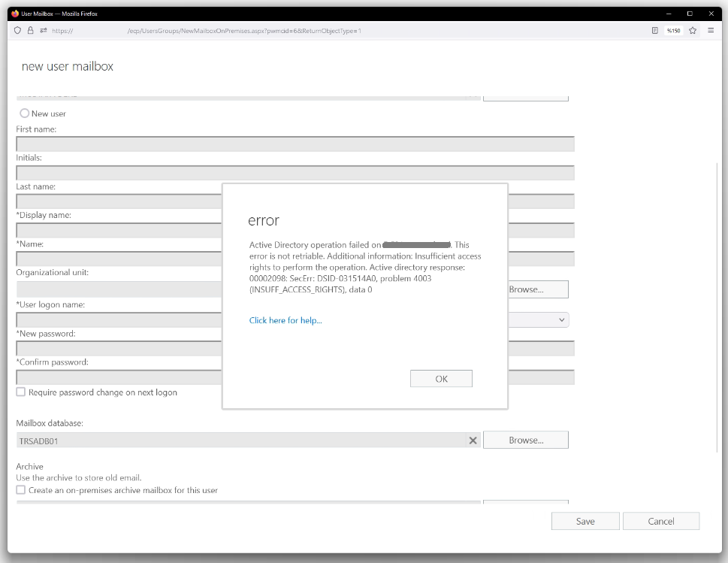Viewport: 728px width, 563px height.
Task: Open the 'Click here for help...' link
Action: tap(285, 320)
